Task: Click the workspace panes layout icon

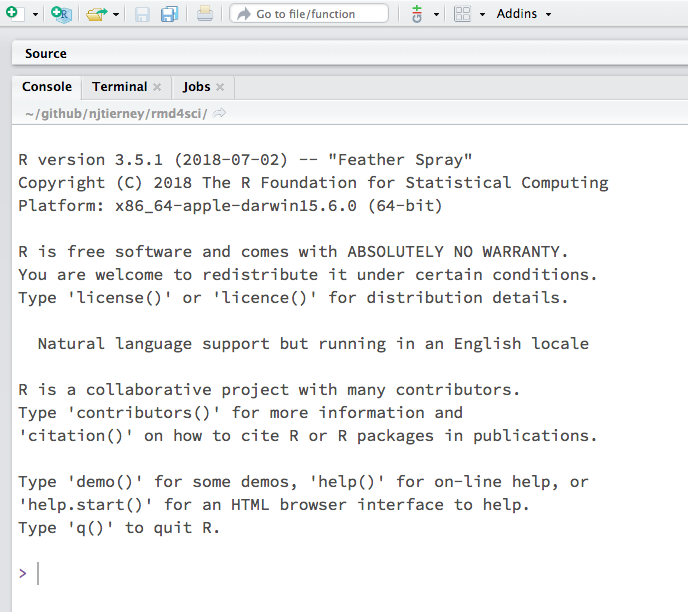Action: point(462,14)
